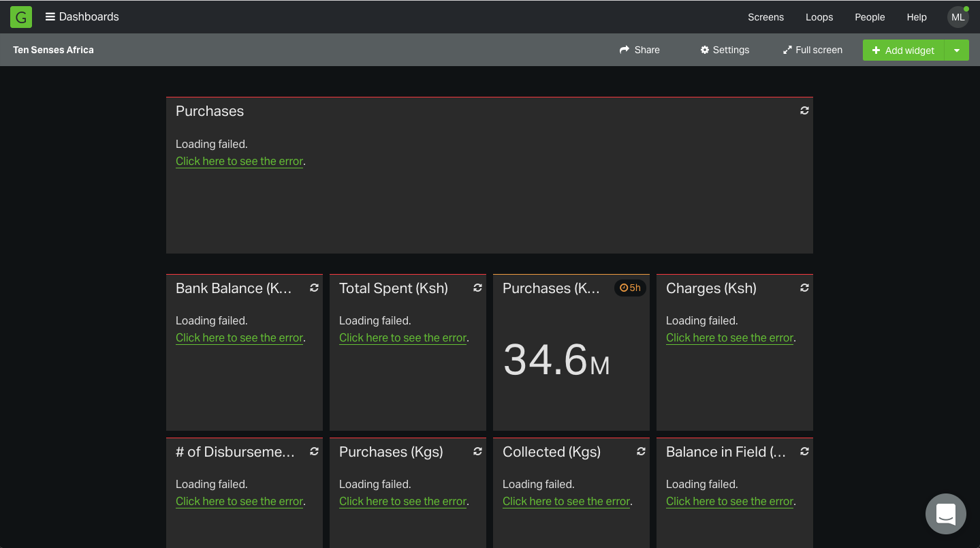Click the ML user avatar

(958, 17)
